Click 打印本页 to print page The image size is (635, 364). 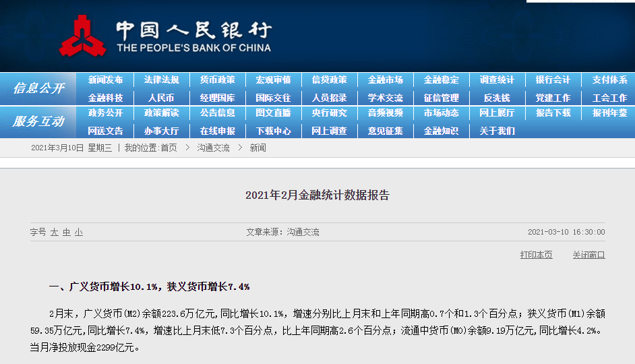(x=536, y=255)
